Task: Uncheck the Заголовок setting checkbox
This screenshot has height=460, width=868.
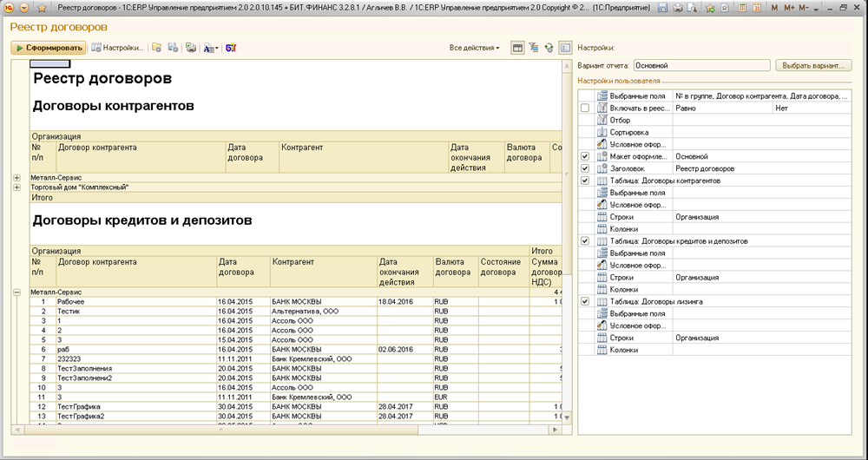Action: [585, 168]
